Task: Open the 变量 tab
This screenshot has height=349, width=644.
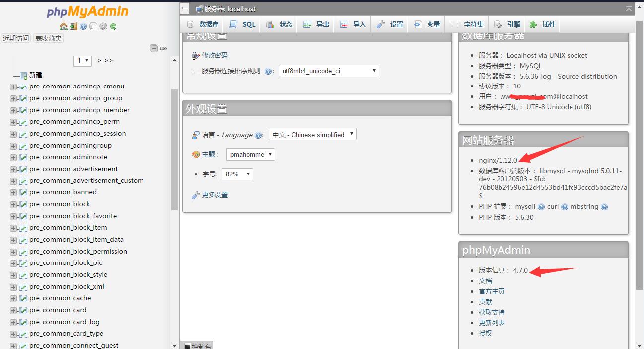Action: click(x=427, y=24)
